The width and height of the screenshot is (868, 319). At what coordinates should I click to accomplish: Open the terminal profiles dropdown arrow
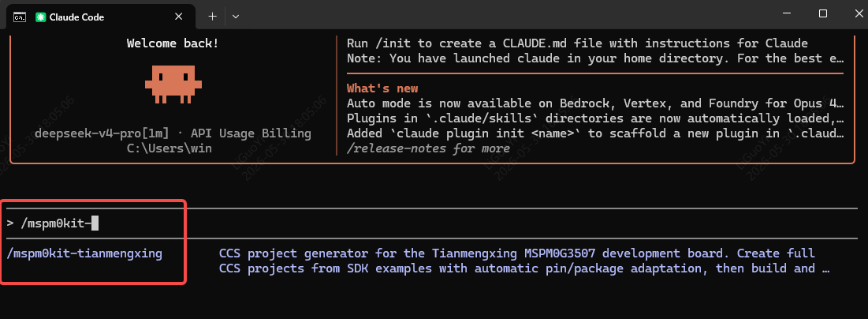[236, 17]
